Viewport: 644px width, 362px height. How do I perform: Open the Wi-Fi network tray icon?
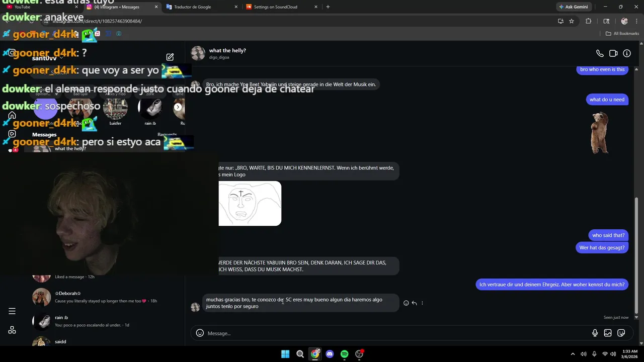(x=605, y=354)
